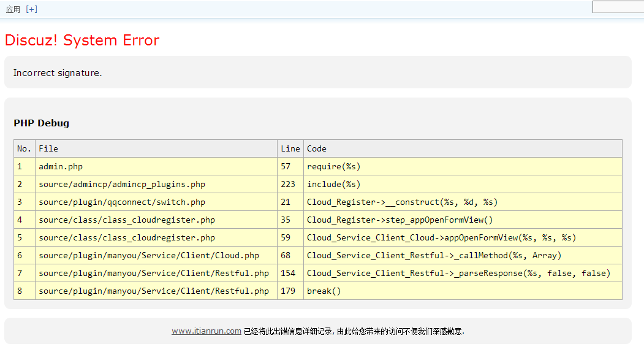Image resolution: width=644 pixels, height=349 pixels.
Task: Click the PHP Debug heading
Action: click(x=42, y=123)
